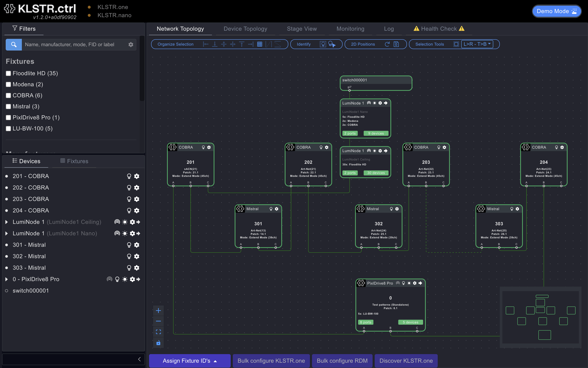Reload 2D positions icon
Viewport: 588px width, 368px height.
click(387, 44)
